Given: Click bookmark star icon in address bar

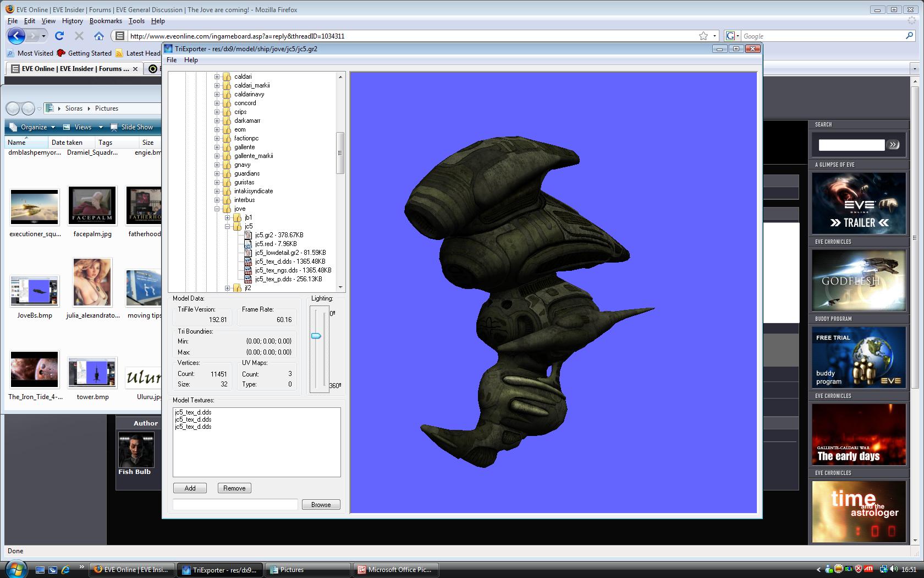Looking at the screenshot, I should coord(703,36).
